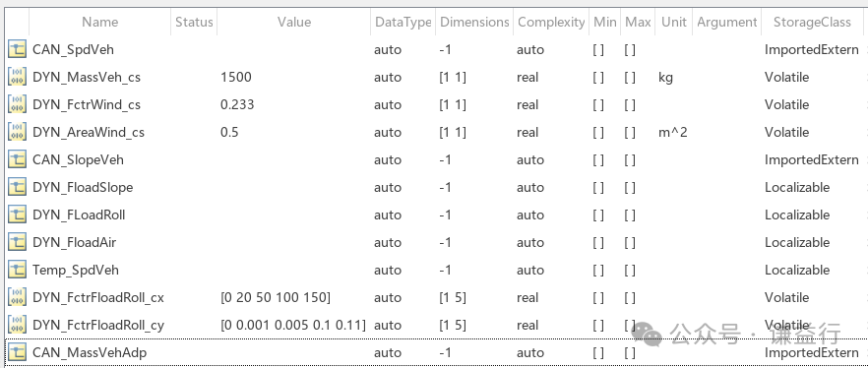Screen dimensions: 868x368
Task: Click the DYN_FloadAir signal icon
Action: click(17, 242)
